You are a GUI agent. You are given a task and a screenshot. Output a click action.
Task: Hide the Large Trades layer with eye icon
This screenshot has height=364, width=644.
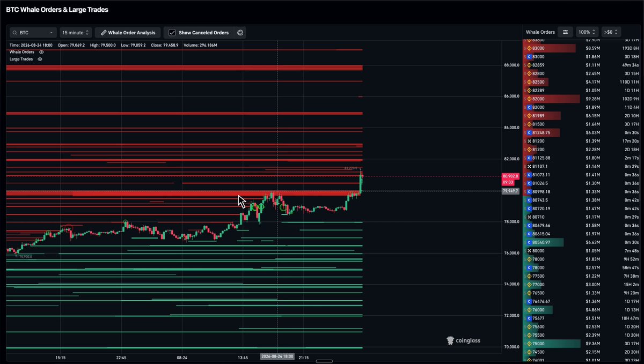(x=40, y=59)
